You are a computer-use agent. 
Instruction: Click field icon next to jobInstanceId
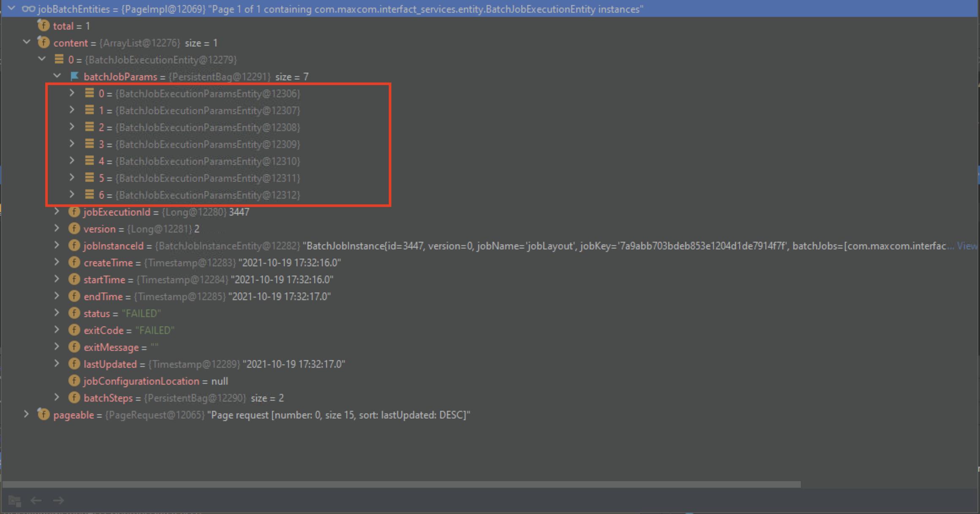(x=74, y=246)
